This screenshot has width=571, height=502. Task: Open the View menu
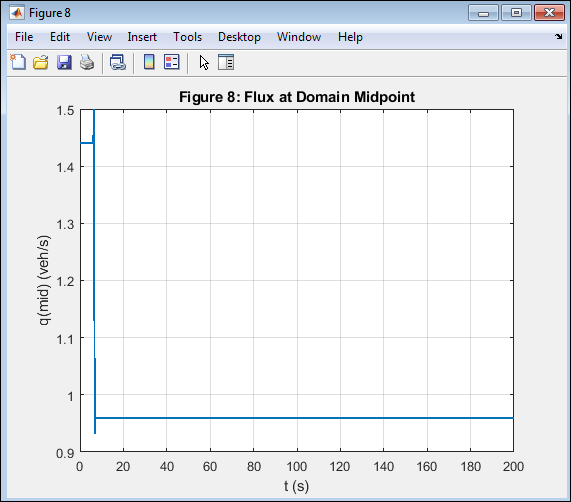[99, 37]
